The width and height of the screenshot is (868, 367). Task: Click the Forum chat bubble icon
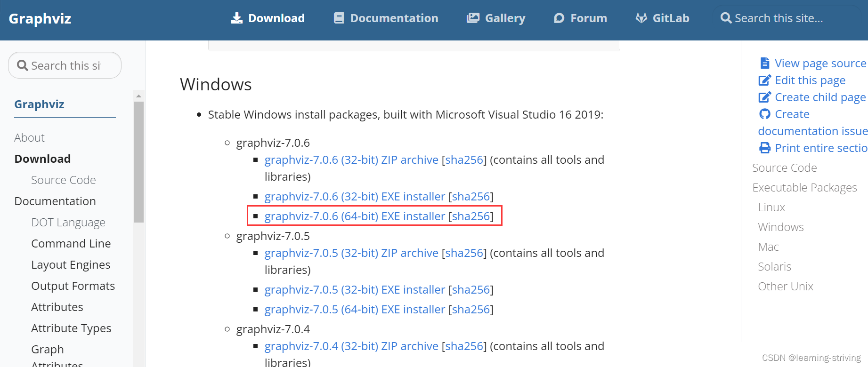coord(559,18)
